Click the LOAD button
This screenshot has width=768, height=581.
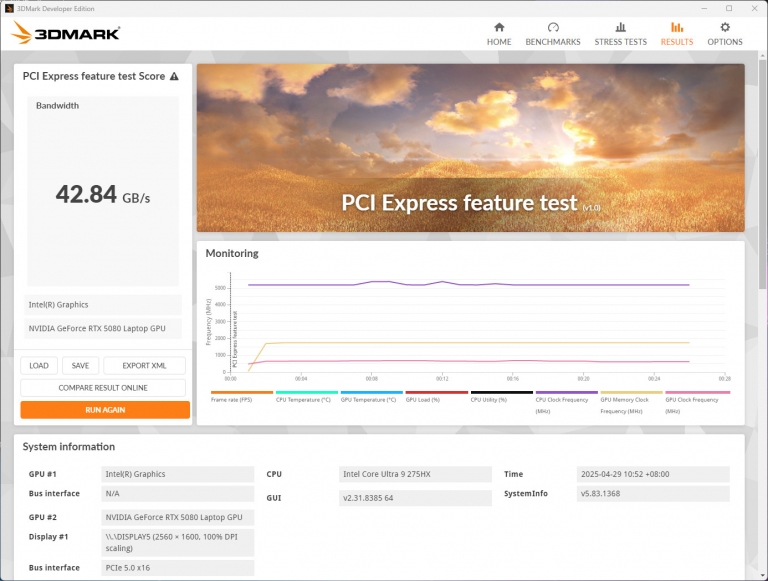(39, 365)
